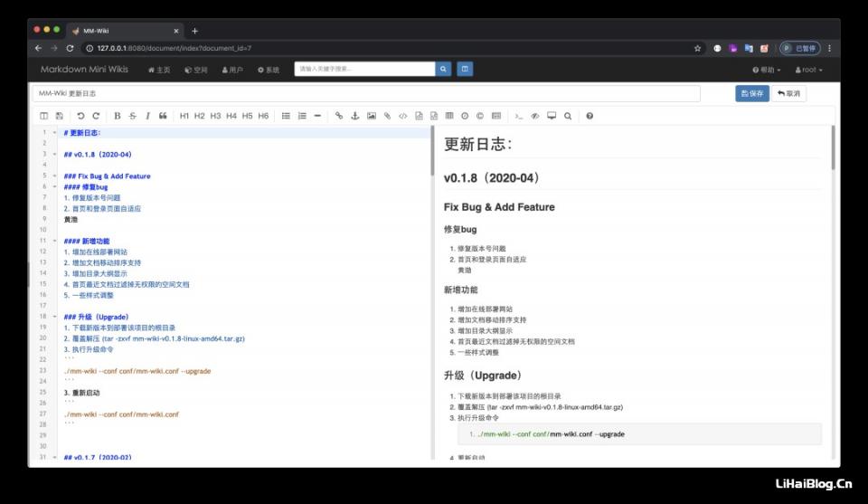Go to 主页 home in navbar
Viewport: 868px width, 504px height.
[159, 70]
